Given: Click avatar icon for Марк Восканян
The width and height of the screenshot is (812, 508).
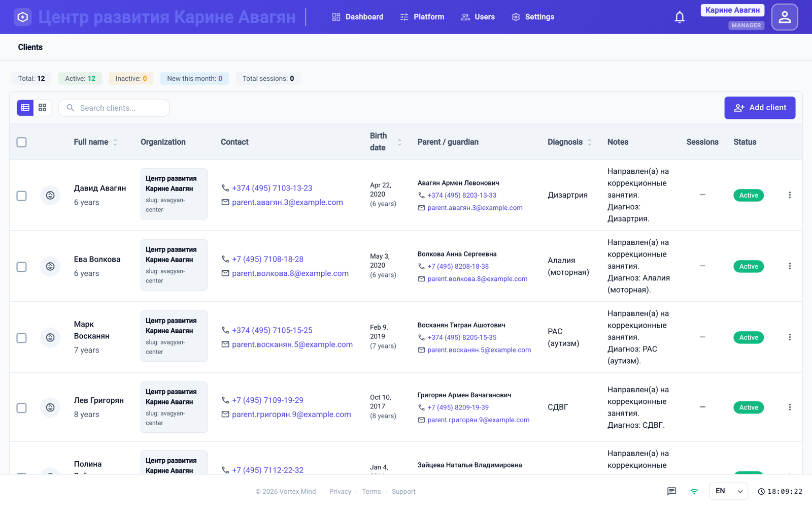Looking at the screenshot, I should (50, 337).
